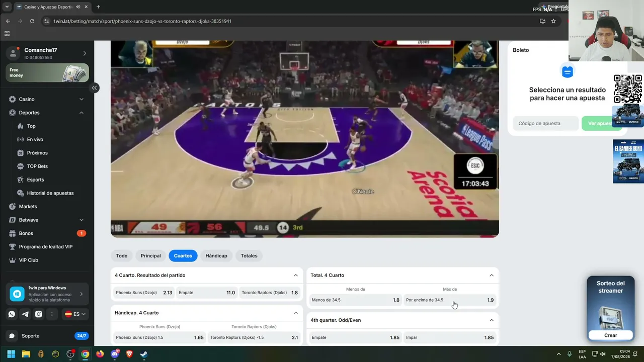The width and height of the screenshot is (644, 362).
Task: Collapse the 4 Cuarto. Resultado del partido section
Action: [296, 276]
